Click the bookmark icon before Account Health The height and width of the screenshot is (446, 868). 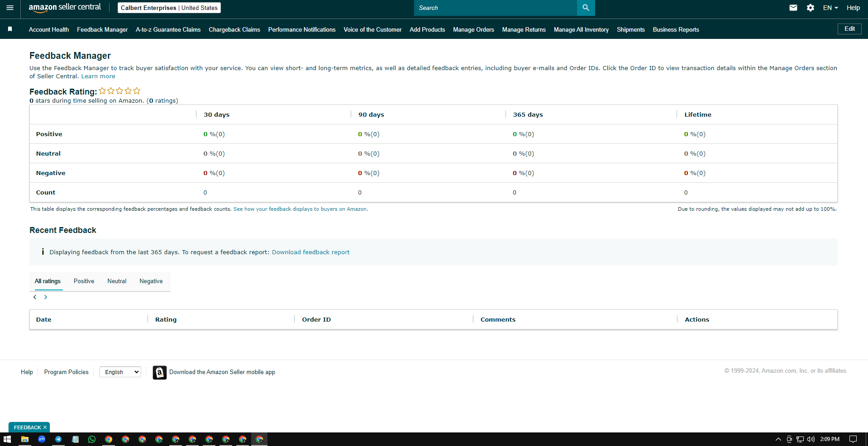(x=10, y=29)
